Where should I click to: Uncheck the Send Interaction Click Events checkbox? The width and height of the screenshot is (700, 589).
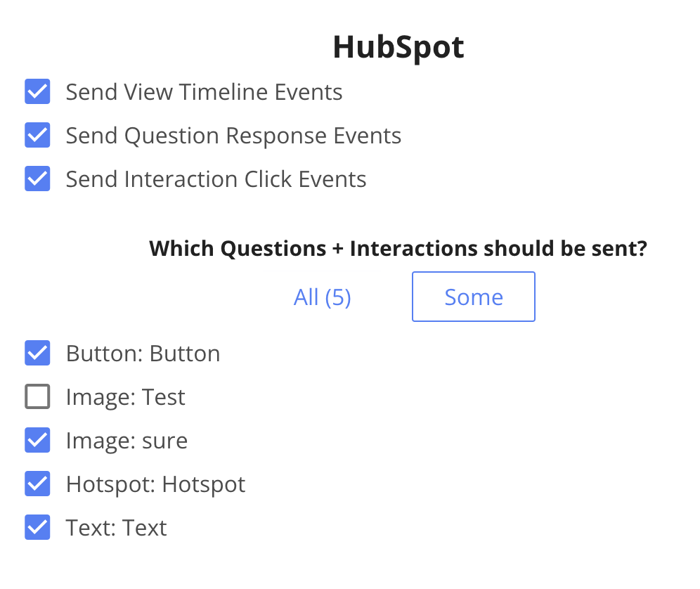click(x=37, y=179)
